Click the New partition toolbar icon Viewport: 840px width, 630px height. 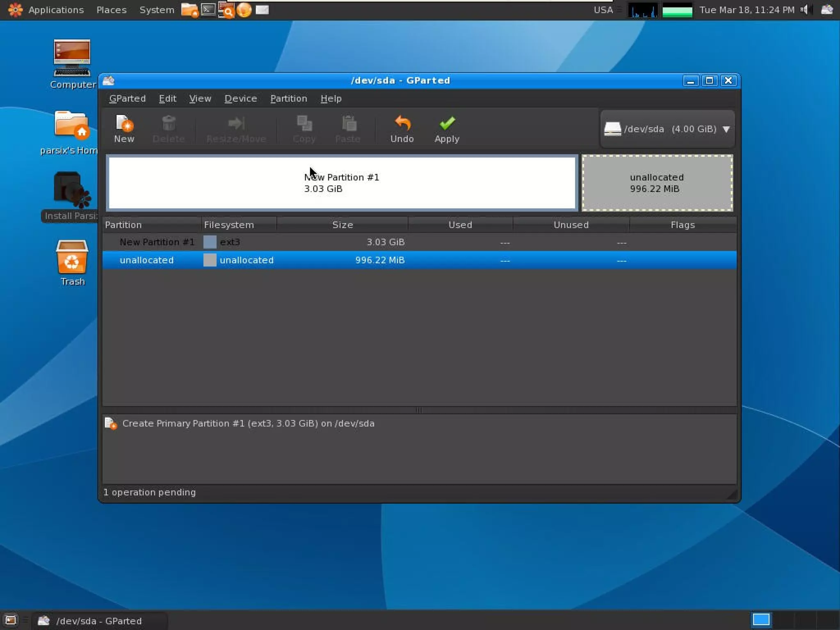pyautogui.click(x=124, y=128)
